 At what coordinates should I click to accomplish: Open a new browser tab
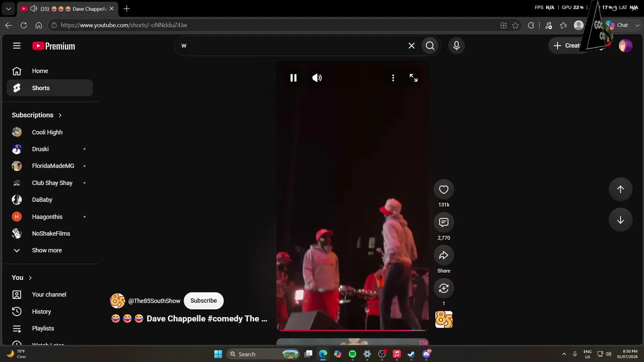pos(126,9)
